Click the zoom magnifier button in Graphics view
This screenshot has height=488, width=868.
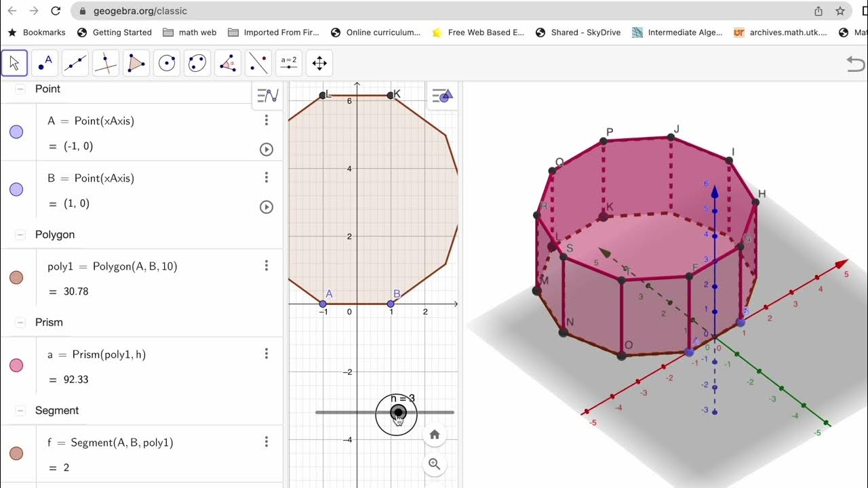point(435,464)
